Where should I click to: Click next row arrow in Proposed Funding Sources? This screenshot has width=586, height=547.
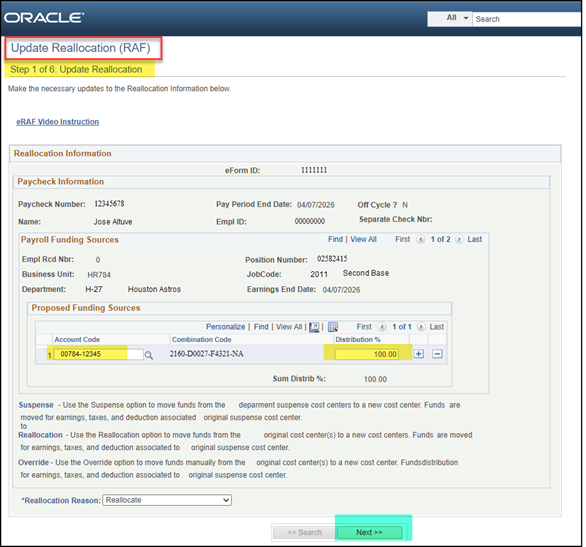click(421, 327)
